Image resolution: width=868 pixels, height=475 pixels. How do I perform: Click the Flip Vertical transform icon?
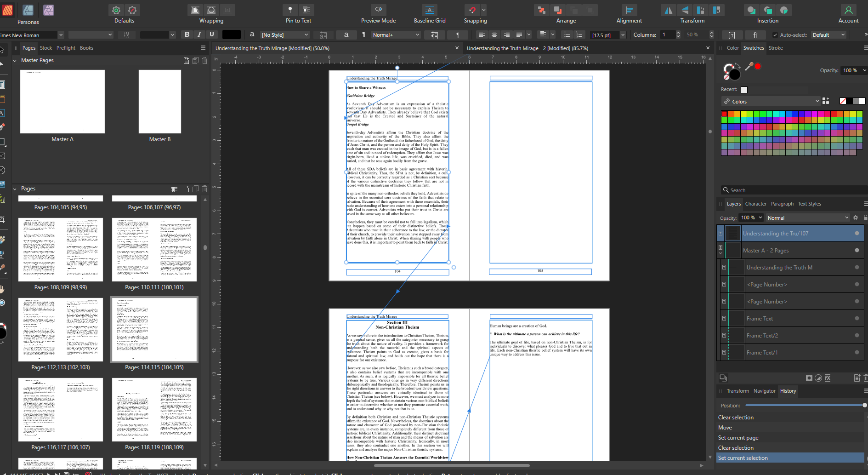point(685,10)
